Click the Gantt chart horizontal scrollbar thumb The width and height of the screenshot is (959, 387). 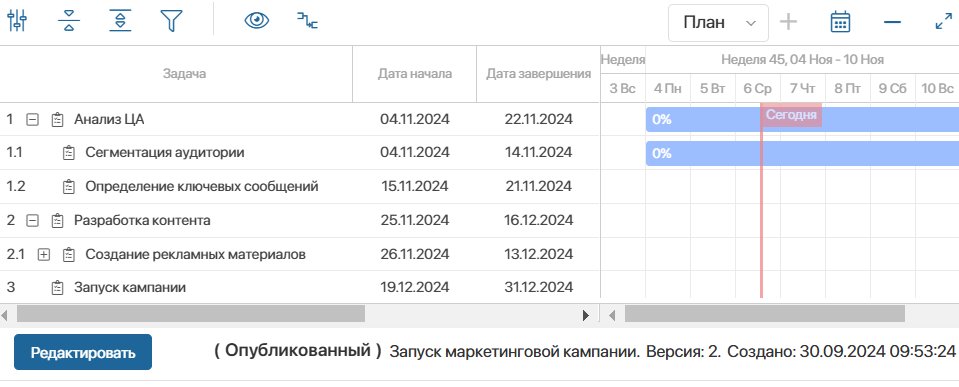click(x=765, y=314)
